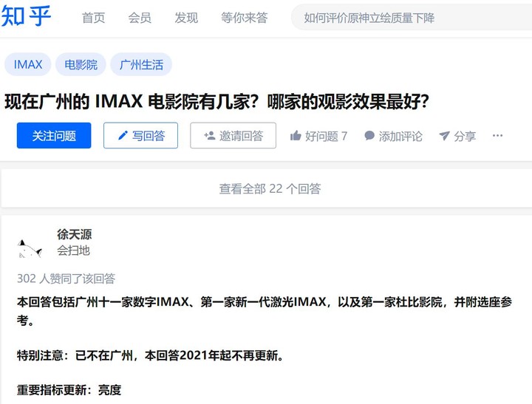Click the speech bubble comment icon
The height and width of the screenshot is (404, 532).
click(x=369, y=136)
